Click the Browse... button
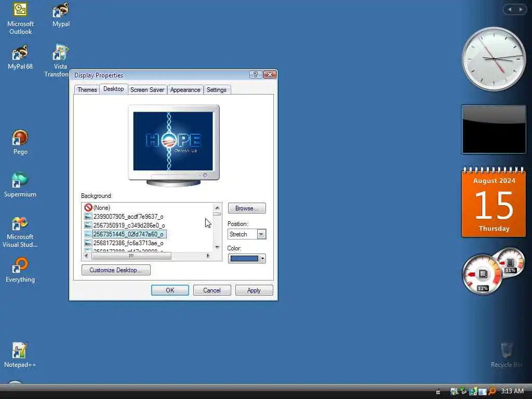 247,208
